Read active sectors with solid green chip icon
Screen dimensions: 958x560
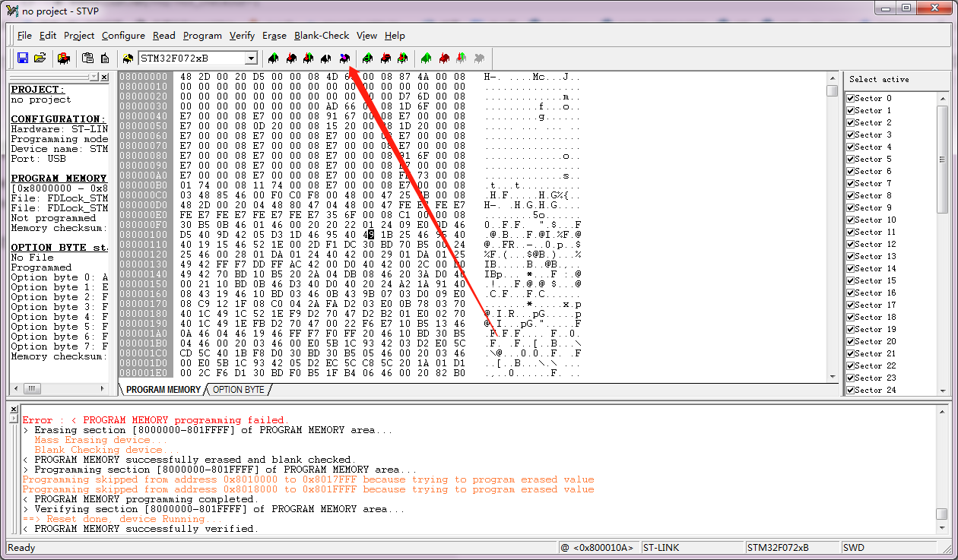tap(427, 58)
